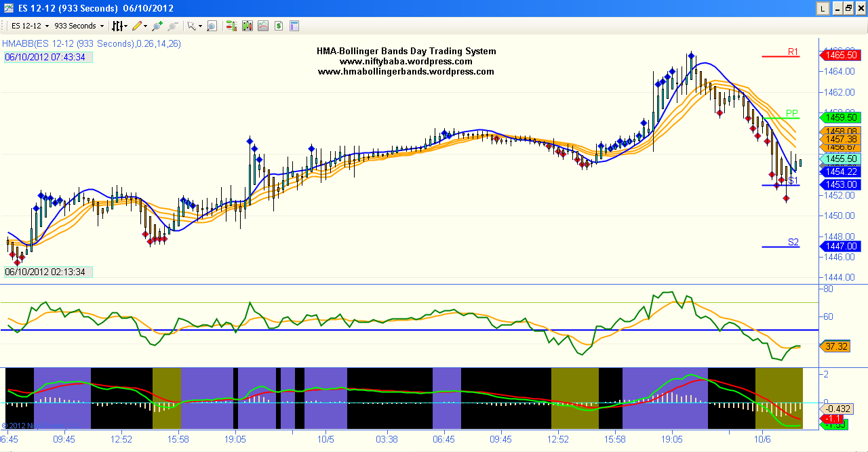Select the PP pivot point label

click(792, 113)
